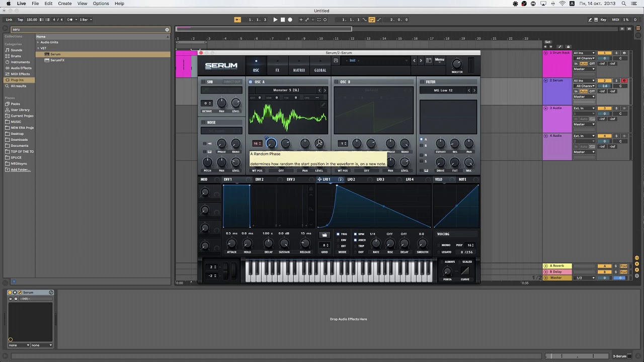644x362 pixels.
Task: Switch to Serum GLOBAL tab
Action: pyautogui.click(x=320, y=70)
